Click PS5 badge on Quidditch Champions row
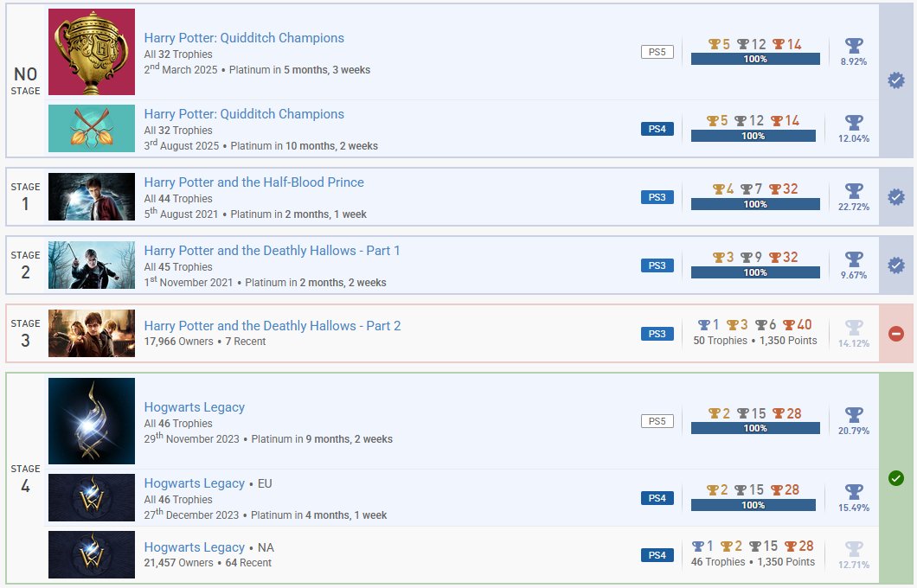 [657, 52]
